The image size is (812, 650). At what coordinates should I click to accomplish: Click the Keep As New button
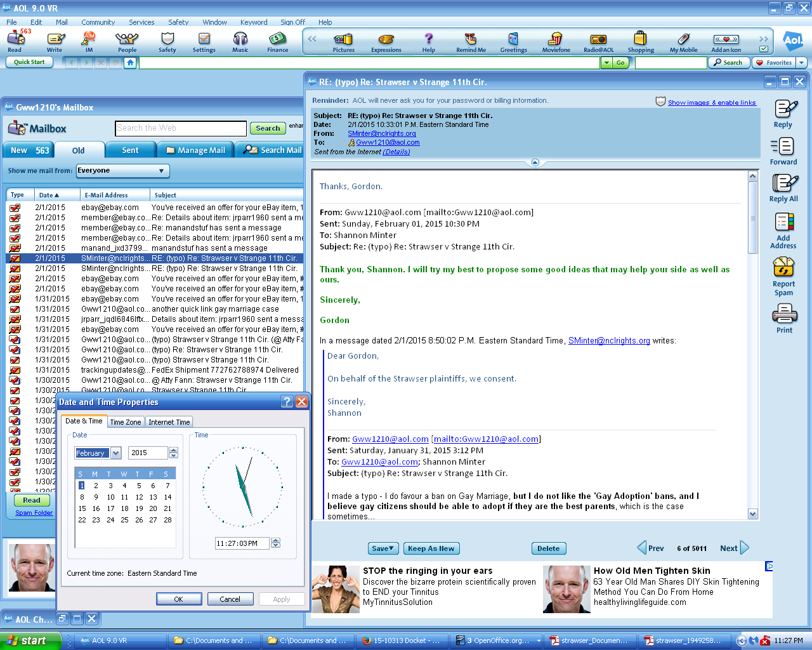click(x=431, y=548)
